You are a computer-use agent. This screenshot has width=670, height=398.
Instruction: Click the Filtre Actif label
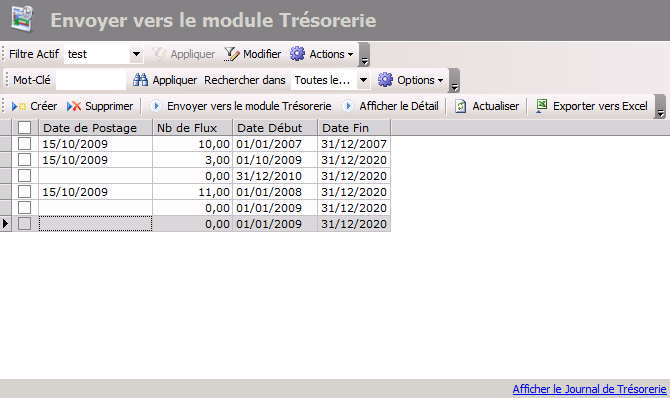[x=34, y=54]
